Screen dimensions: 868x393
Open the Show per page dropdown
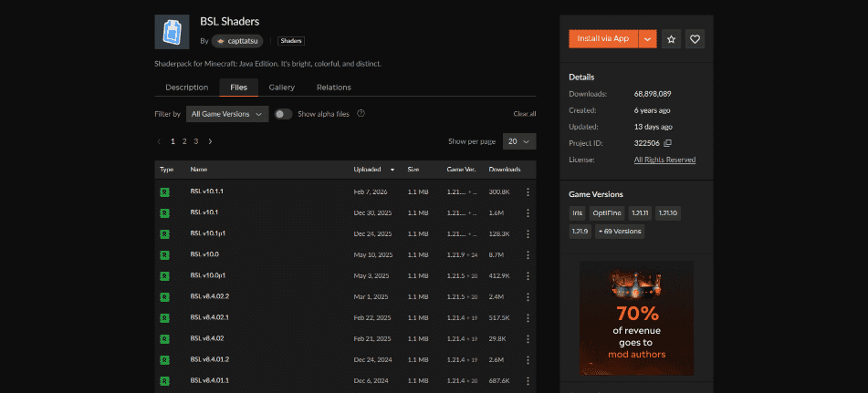[x=519, y=141]
